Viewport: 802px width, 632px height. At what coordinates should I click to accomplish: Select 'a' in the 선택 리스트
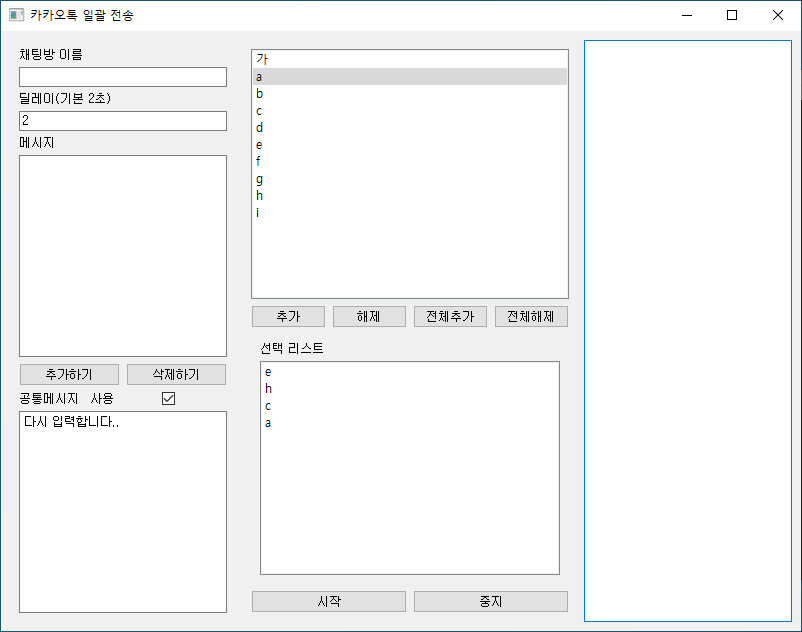click(410, 423)
